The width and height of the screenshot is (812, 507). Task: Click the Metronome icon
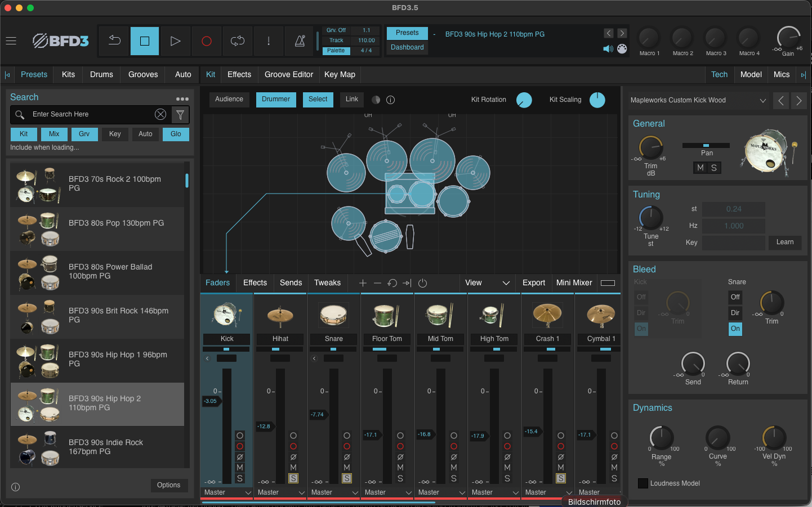tap(300, 41)
